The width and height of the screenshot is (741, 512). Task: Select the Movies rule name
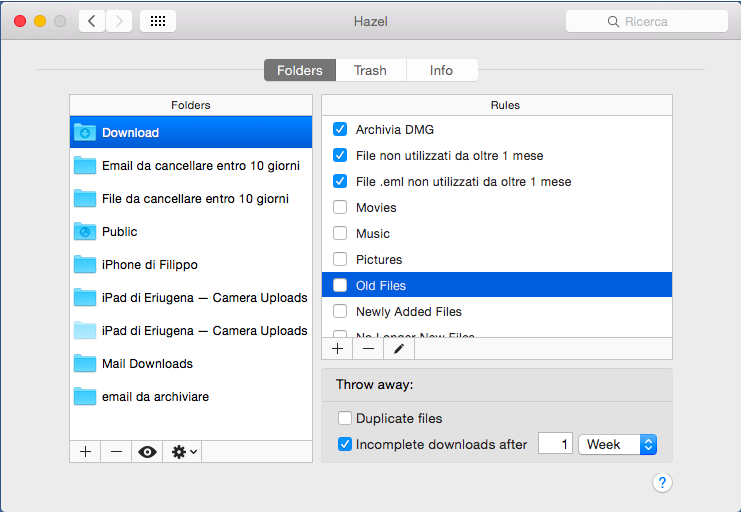click(x=376, y=208)
